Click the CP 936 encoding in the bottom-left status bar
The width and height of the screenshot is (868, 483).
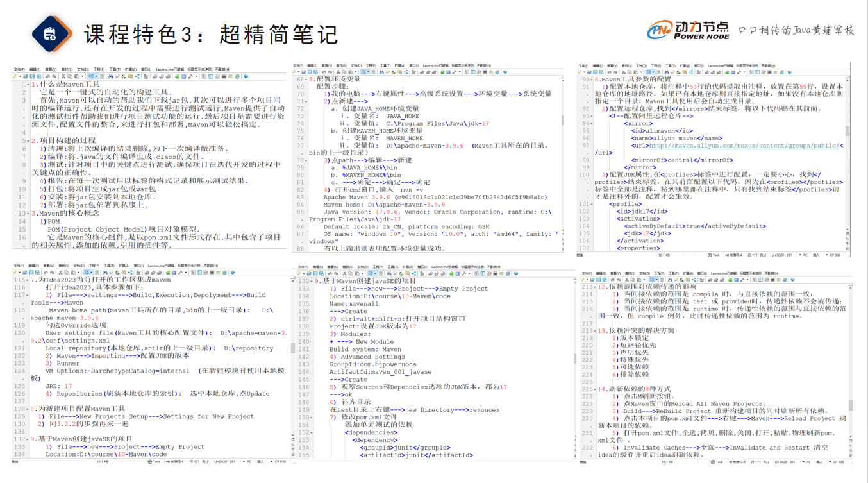tap(279, 461)
